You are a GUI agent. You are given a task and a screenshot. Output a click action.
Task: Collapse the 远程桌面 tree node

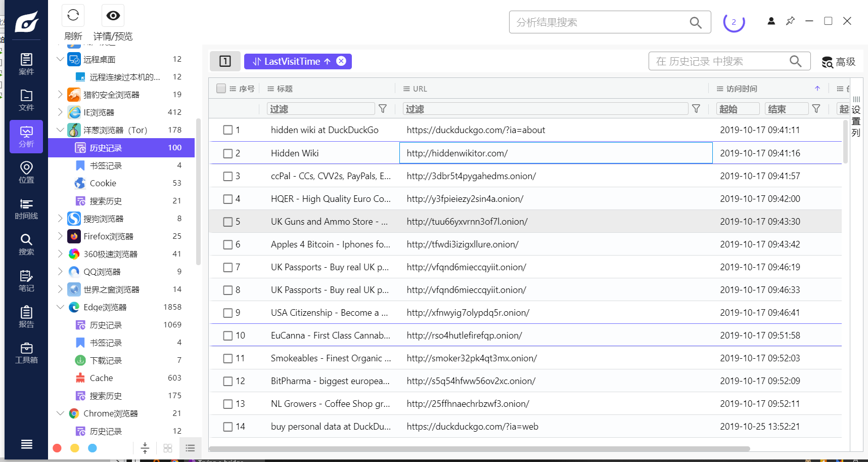[x=60, y=59]
